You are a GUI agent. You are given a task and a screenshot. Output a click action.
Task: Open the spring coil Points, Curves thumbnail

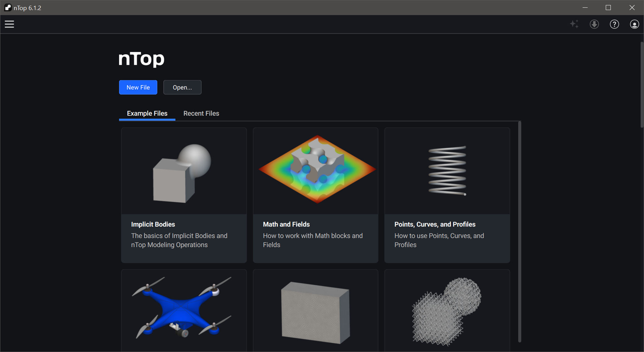pyautogui.click(x=447, y=171)
